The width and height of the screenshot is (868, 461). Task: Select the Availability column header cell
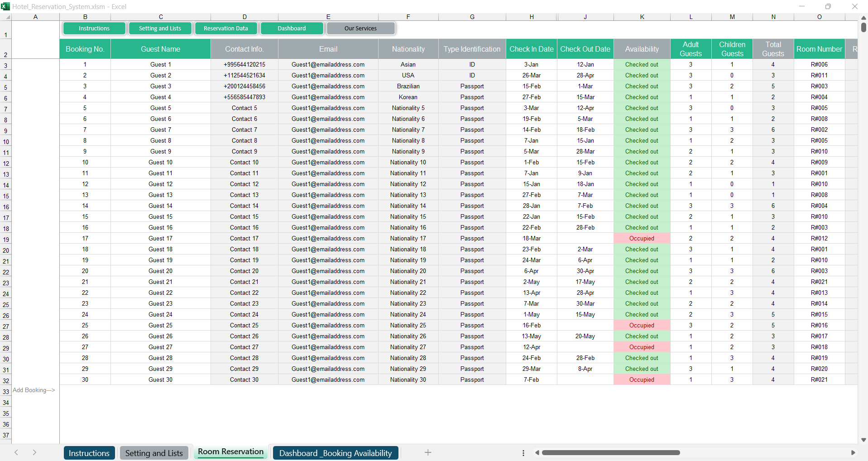click(x=642, y=49)
